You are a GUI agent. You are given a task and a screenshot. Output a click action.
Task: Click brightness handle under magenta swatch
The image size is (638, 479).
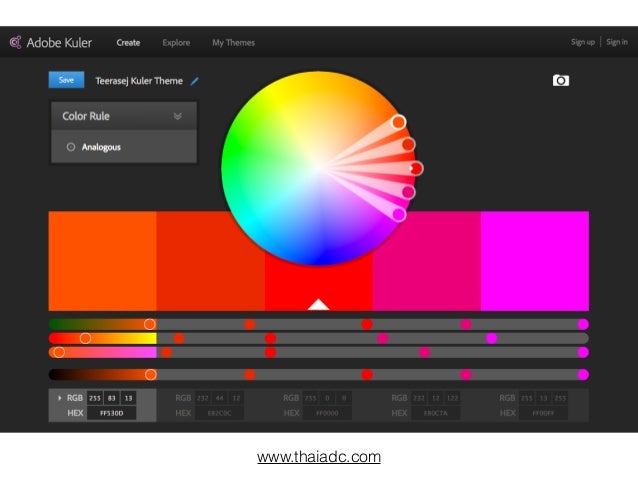tap(583, 374)
